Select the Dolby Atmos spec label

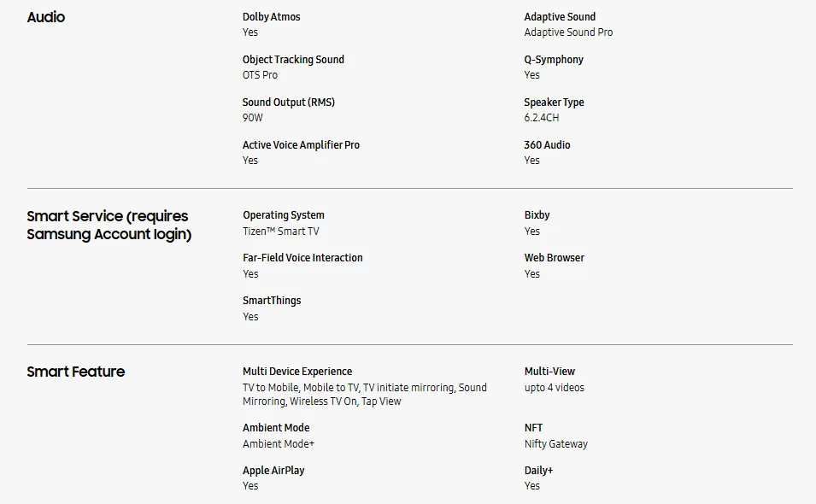pyautogui.click(x=271, y=16)
